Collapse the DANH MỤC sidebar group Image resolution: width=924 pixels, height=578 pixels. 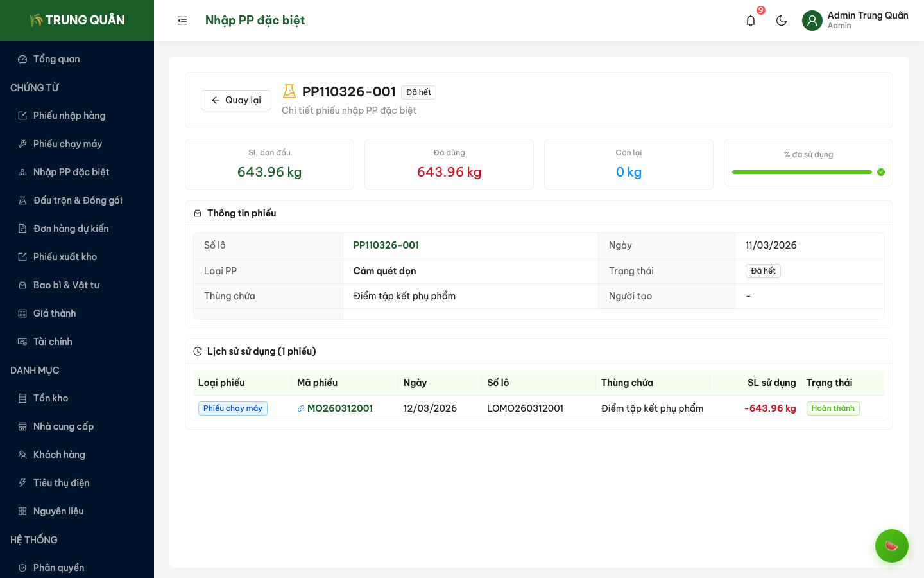(x=35, y=371)
